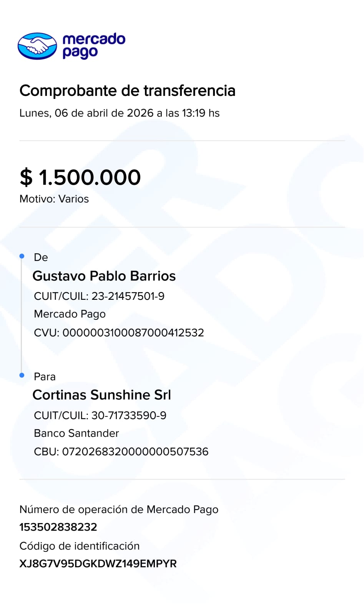Click the recipient name Cortinas Sunshine Srl
This screenshot has width=364, height=605.
[x=101, y=395]
